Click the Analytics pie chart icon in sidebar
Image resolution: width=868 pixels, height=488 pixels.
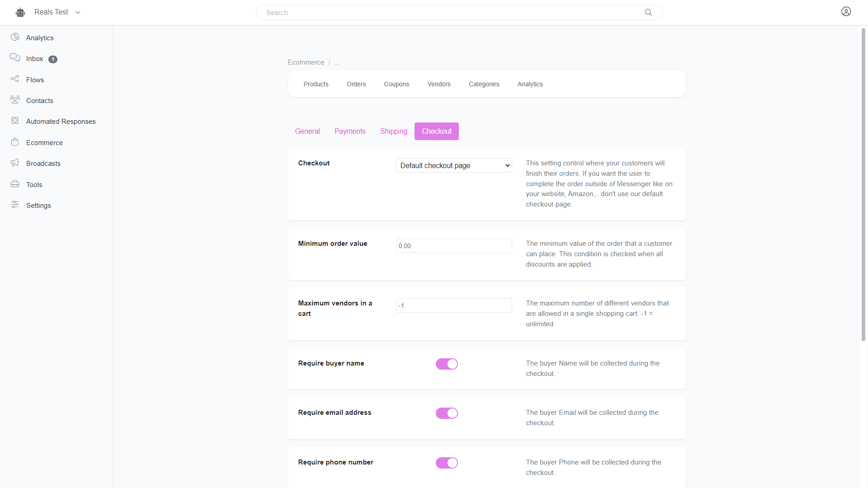pyautogui.click(x=15, y=37)
